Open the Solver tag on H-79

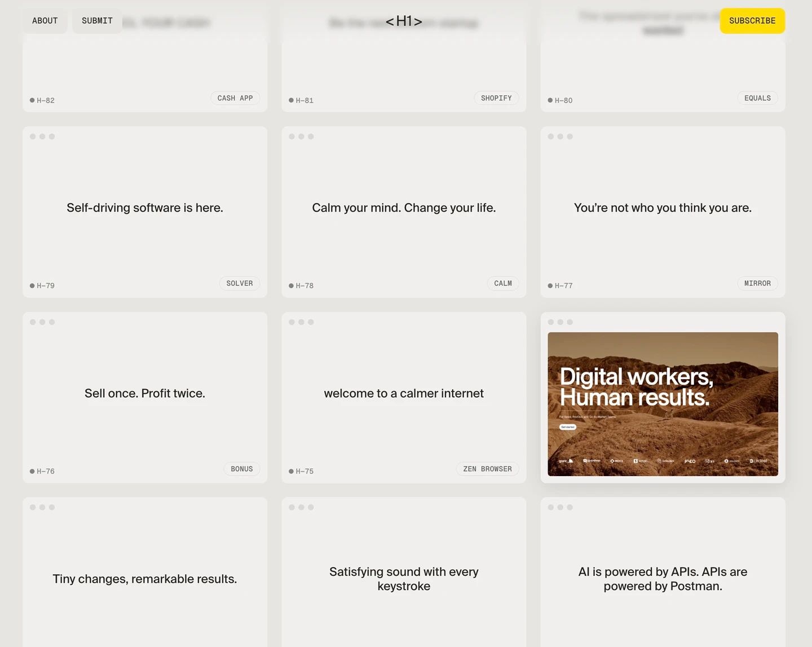point(240,284)
